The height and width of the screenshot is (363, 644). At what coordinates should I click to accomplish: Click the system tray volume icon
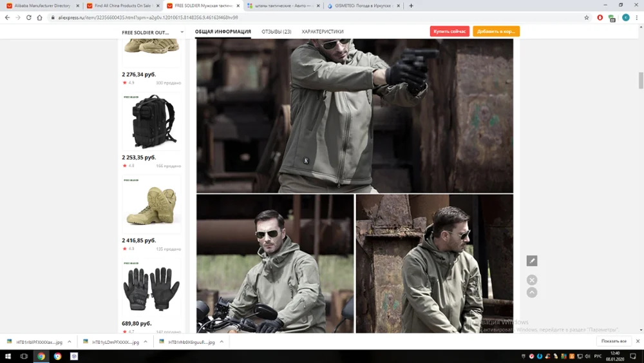point(587,357)
